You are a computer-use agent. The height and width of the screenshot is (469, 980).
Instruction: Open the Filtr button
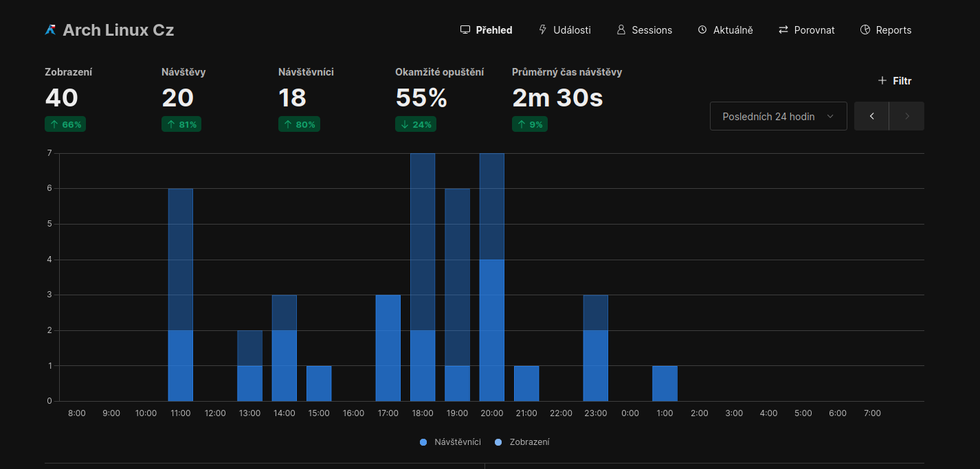[895, 81]
